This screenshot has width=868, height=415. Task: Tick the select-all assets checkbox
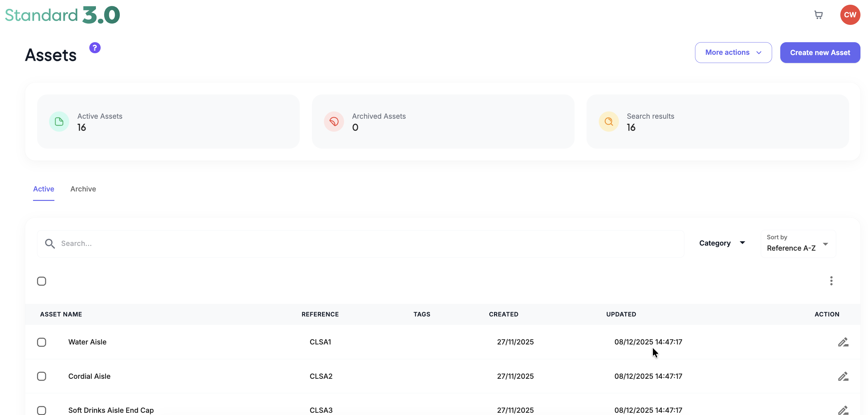pyautogui.click(x=42, y=281)
